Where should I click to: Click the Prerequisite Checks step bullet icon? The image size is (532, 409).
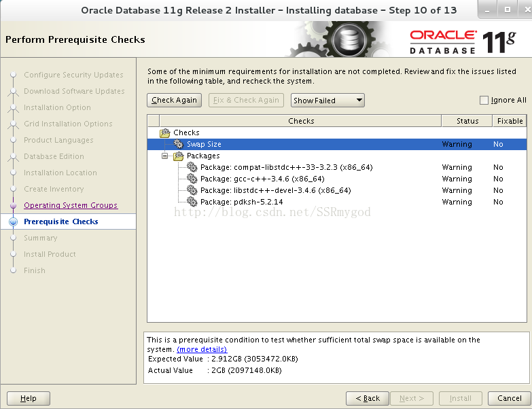[13, 221]
